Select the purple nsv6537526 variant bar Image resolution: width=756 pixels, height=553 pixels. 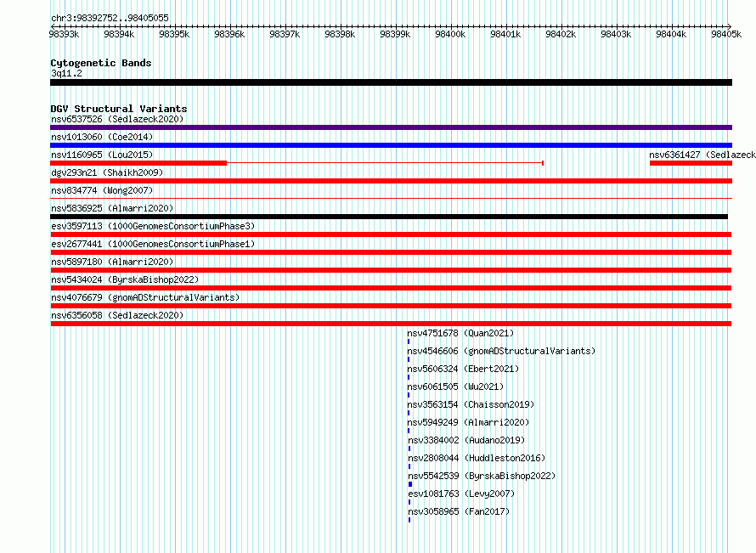pyautogui.click(x=391, y=127)
